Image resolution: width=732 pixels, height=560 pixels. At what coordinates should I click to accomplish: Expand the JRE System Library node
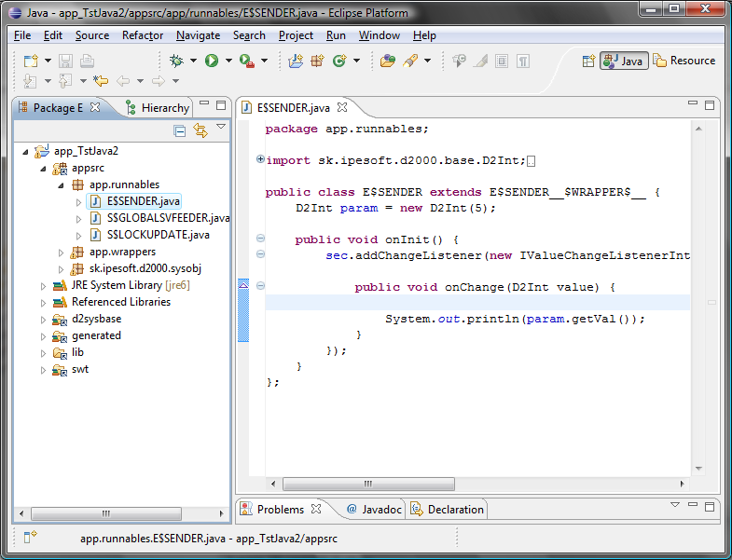click(x=44, y=285)
